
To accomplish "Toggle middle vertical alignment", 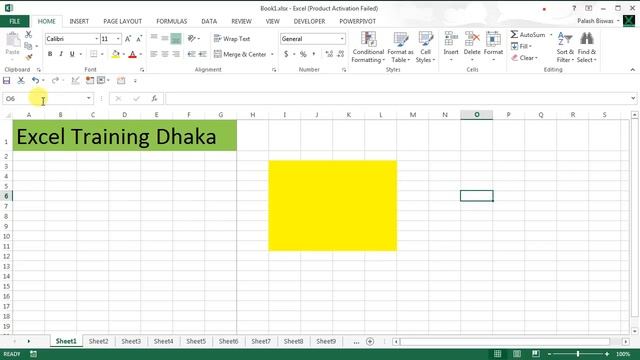I will [165, 38].
